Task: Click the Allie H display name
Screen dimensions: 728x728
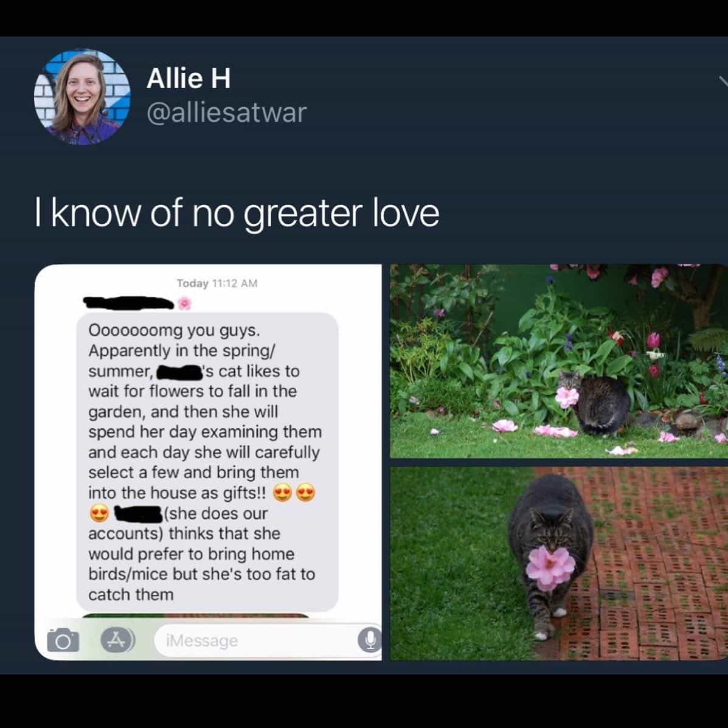Action: coord(189,78)
